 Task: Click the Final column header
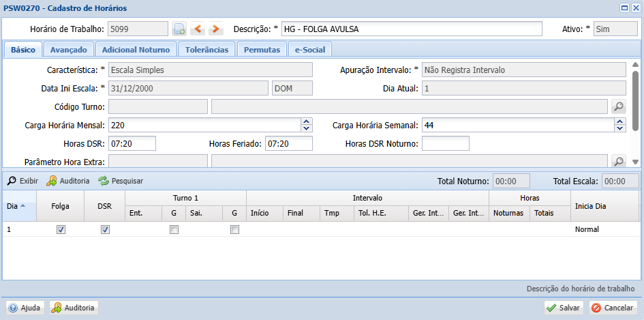point(301,213)
